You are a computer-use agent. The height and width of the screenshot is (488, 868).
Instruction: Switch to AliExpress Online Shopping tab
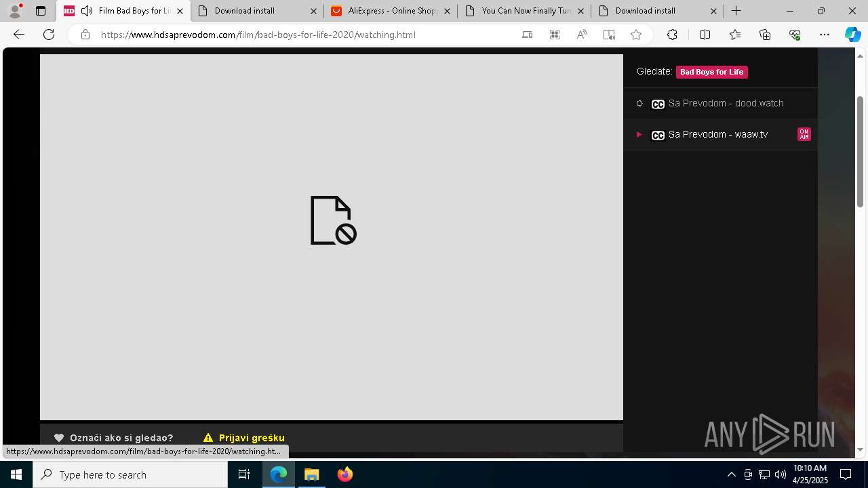tap(391, 11)
